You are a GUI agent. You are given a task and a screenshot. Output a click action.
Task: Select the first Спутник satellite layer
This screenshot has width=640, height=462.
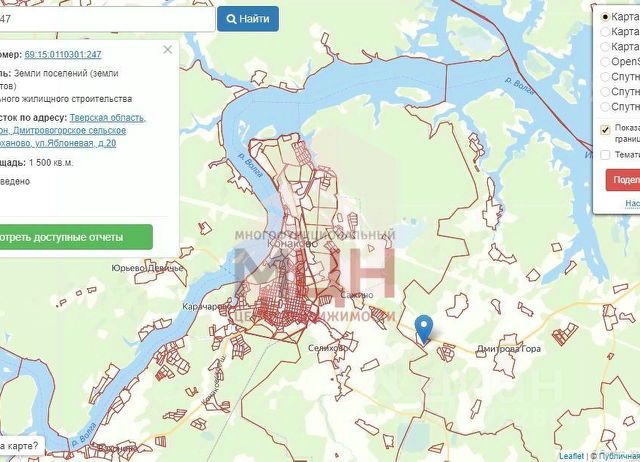(605, 77)
